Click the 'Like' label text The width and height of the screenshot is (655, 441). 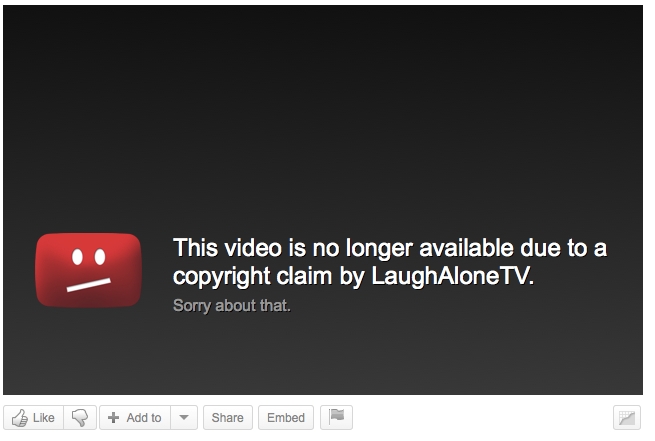pos(43,418)
